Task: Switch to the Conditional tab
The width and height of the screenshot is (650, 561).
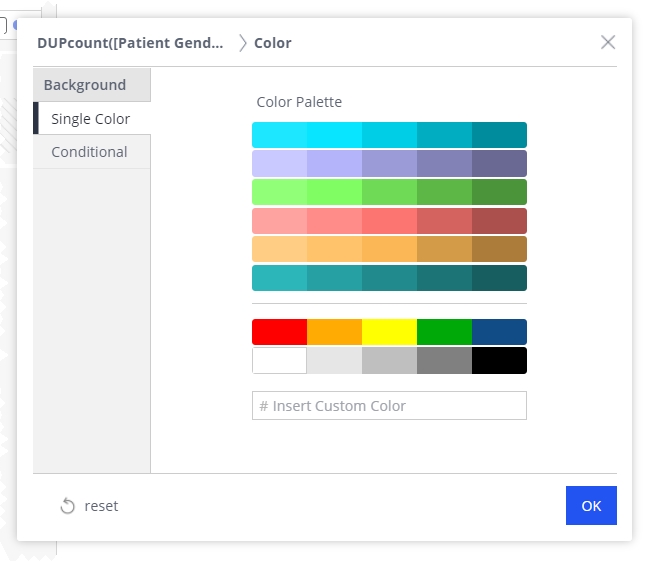Action: click(x=92, y=152)
